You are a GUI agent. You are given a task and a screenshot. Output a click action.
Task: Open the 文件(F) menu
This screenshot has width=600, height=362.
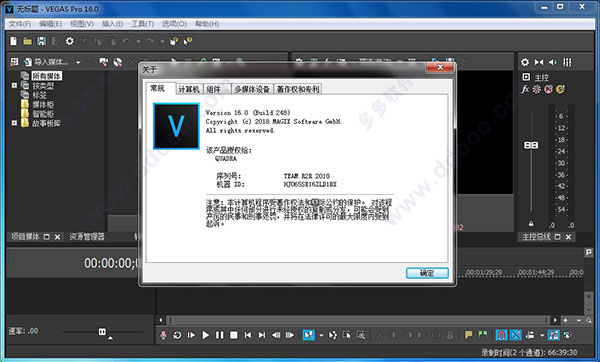click(x=20, y=24)
